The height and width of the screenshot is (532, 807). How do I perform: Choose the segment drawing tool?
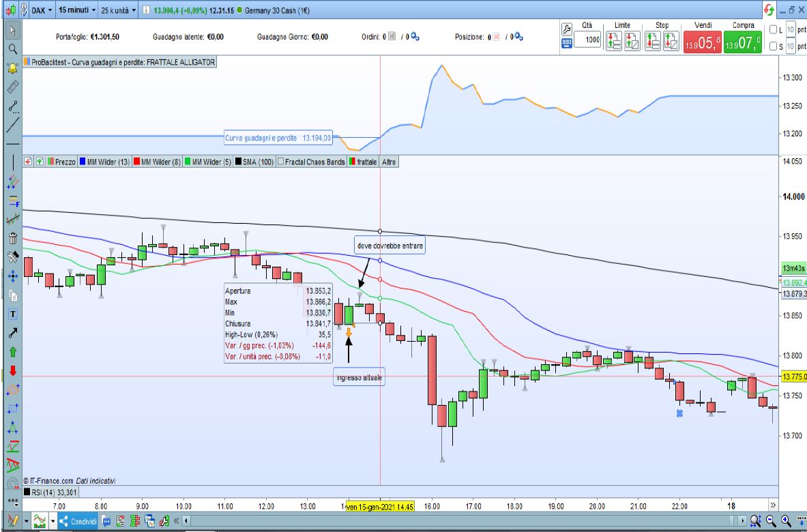pos(13,106)
